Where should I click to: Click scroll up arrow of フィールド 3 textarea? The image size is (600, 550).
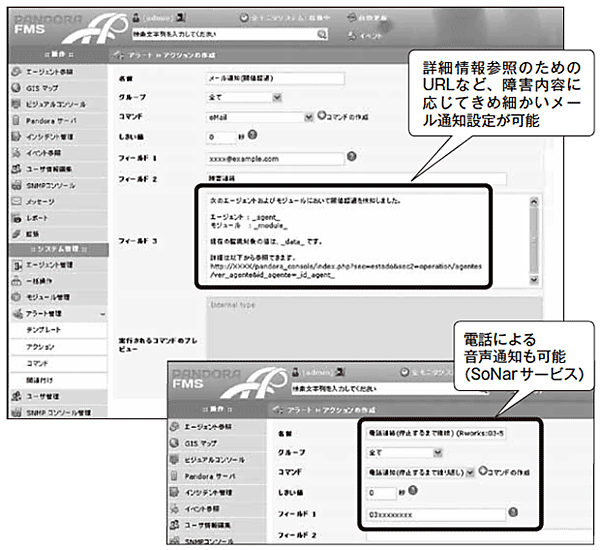point(534,202)
